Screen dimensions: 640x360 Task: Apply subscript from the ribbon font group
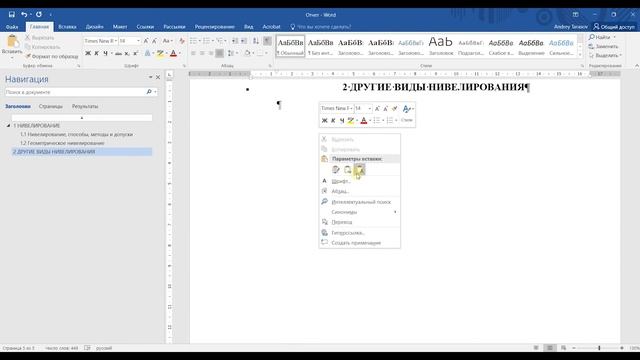tap(127, 53)
